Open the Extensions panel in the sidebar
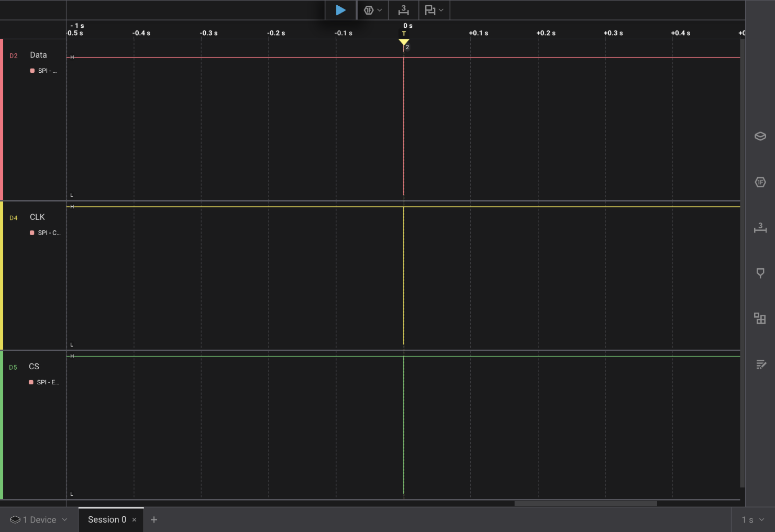775x532 pixels. tap(760, 318)
